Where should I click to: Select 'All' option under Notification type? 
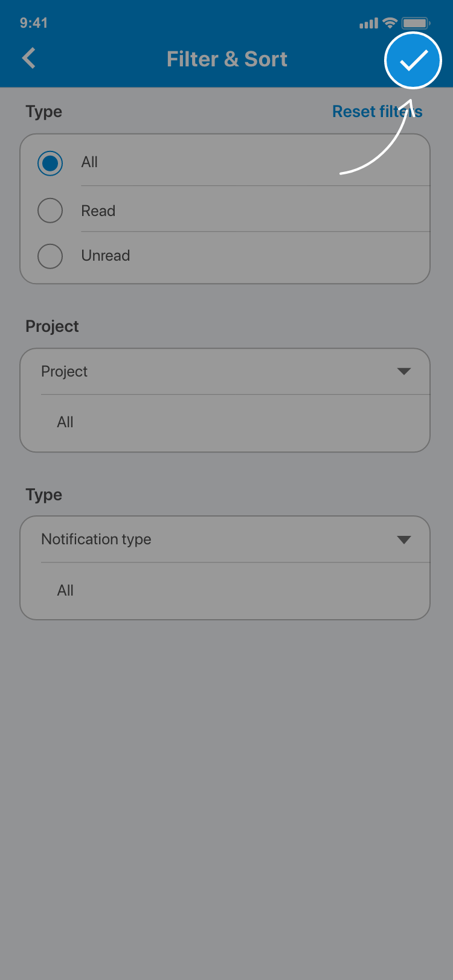click(65, 590)
